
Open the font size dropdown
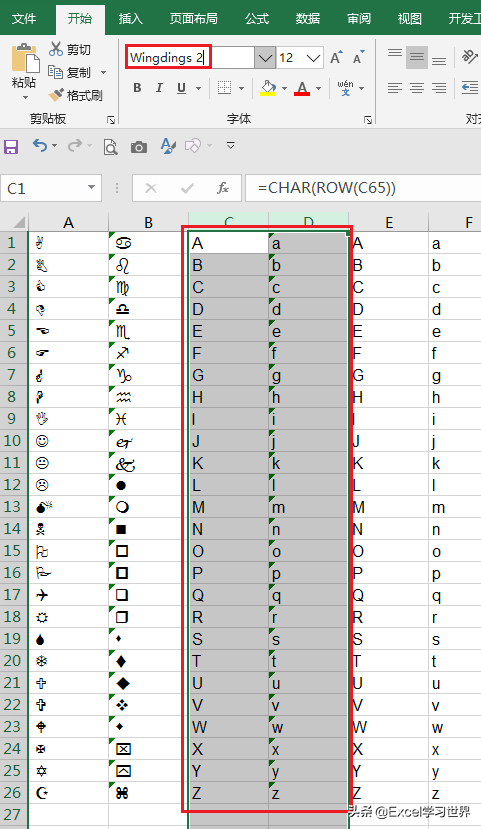pos(313,58)
